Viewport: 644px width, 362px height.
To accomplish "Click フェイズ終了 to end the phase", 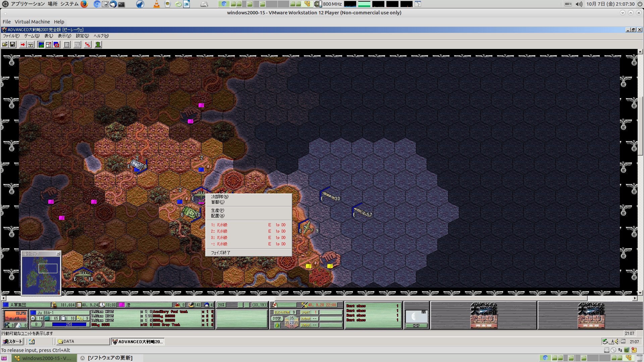I will click(248, 253).
